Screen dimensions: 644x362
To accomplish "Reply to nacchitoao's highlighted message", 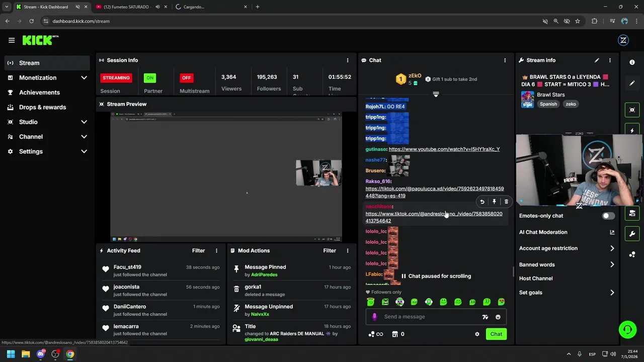I will click(x=482, y=202).
